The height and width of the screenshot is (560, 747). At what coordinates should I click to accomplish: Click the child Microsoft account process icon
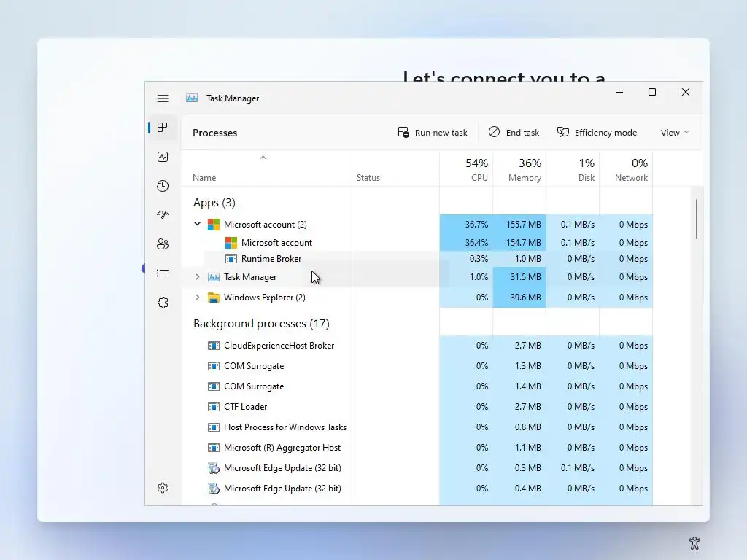231,242
